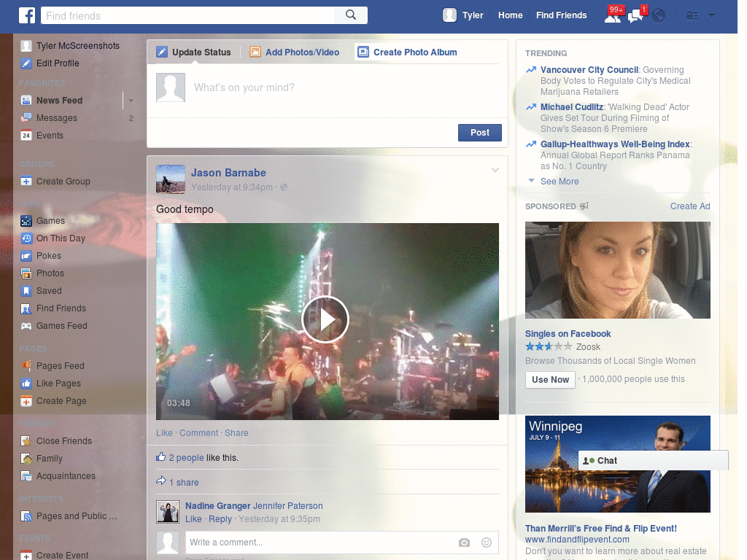Image resolution: width=747 pixels, height=560 pixels.
Task: Click the Acquaintances list icon
Action: tap(26, 476)
